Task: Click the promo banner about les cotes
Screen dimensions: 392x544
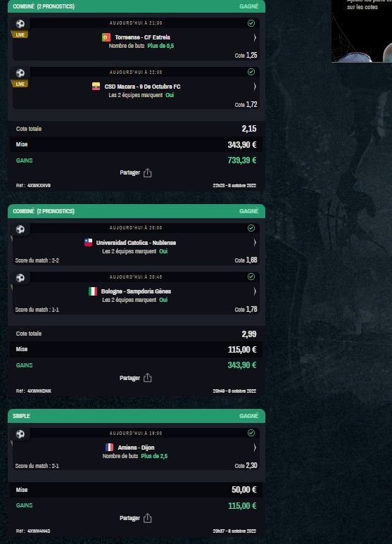Action: [362, 31]
